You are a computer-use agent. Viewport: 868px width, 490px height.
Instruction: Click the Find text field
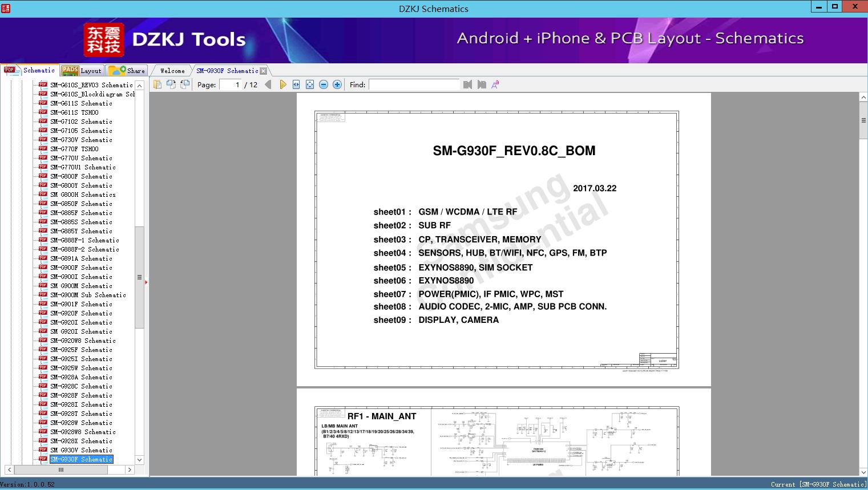click(x=414, y=84)
